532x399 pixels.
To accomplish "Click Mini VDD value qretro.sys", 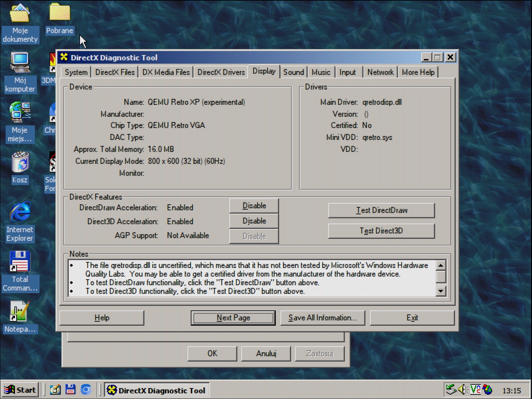I will [x=377, y=137].
